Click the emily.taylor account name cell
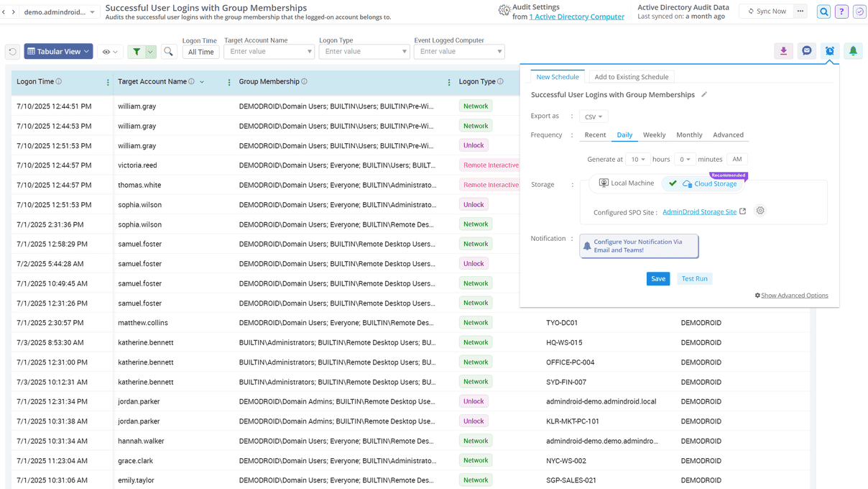This screenshot has height=489, width=868. (x=136, y=480)
